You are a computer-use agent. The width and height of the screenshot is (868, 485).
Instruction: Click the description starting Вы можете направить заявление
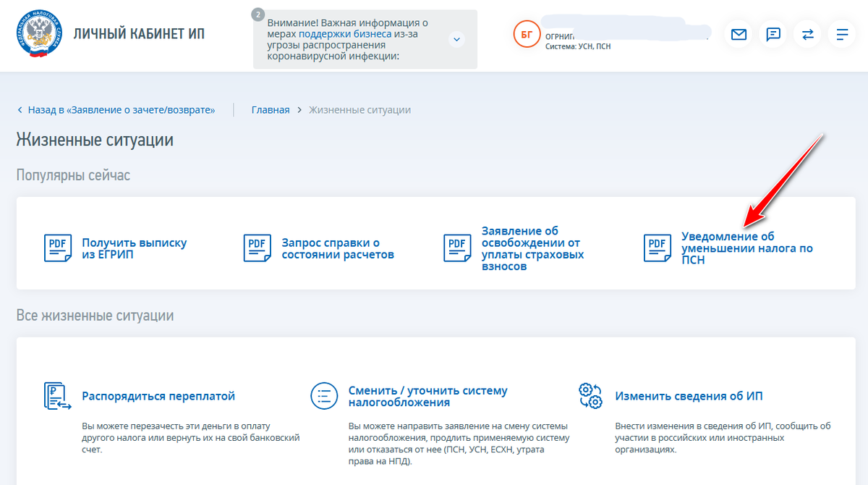click(459, 443)
